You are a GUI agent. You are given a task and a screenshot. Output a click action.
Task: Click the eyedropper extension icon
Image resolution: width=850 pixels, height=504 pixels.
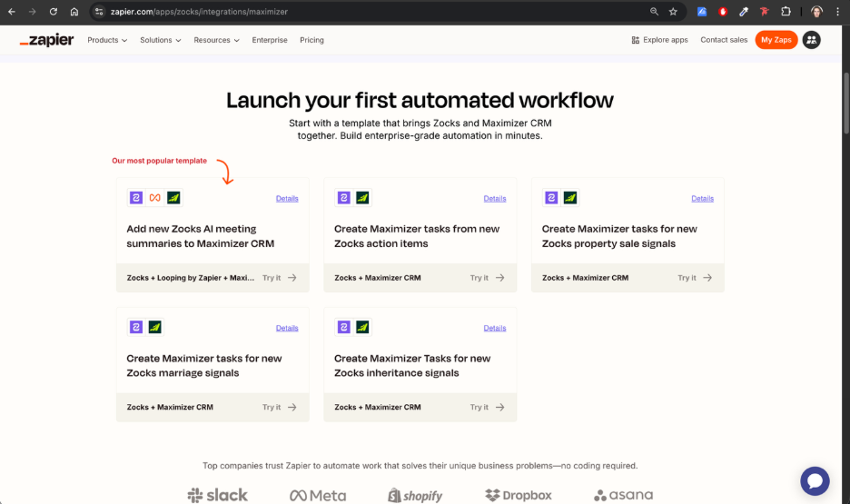click(744, 12)
